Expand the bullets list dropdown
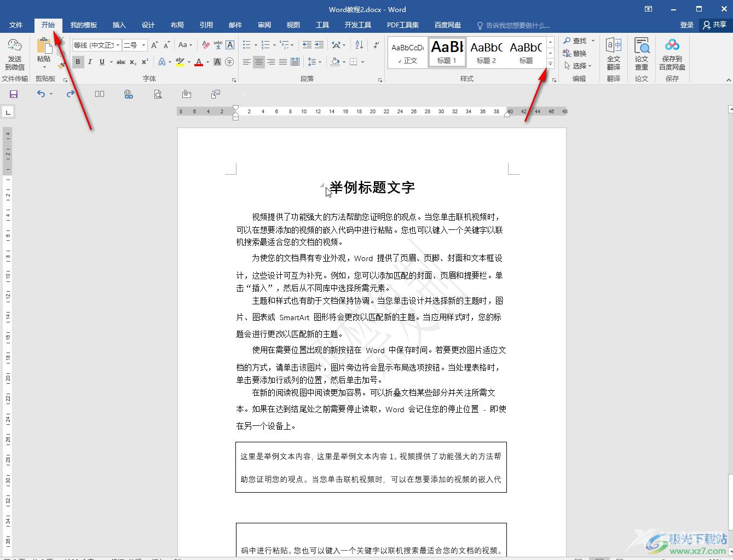 pyautogui.click(x=256, y=45)
